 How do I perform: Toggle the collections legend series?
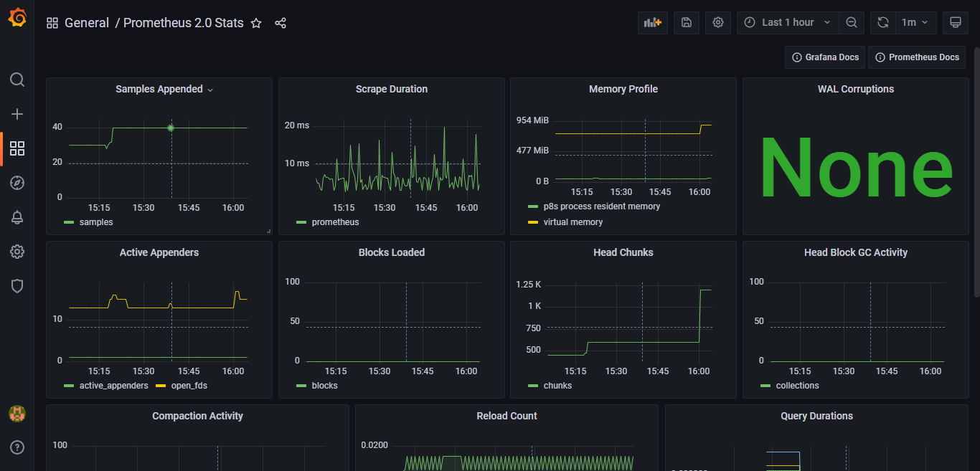click(797, 386)
